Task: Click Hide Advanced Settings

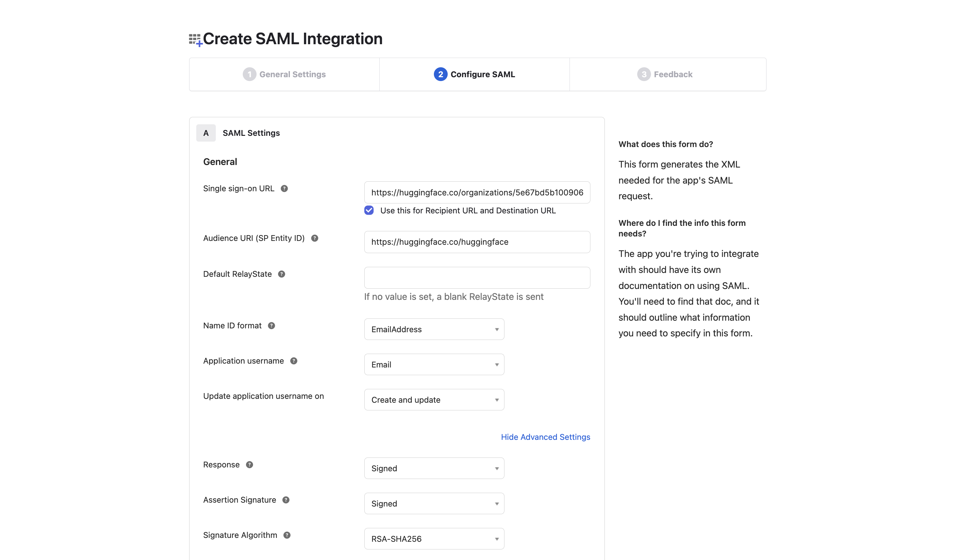Action: pyautogui.click(x=545, y=437)
